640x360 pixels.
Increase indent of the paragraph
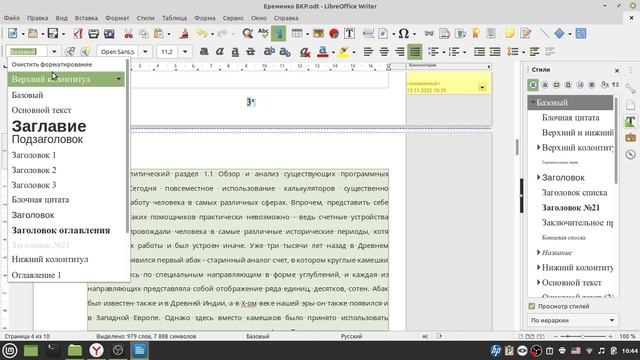coord(479,51)
